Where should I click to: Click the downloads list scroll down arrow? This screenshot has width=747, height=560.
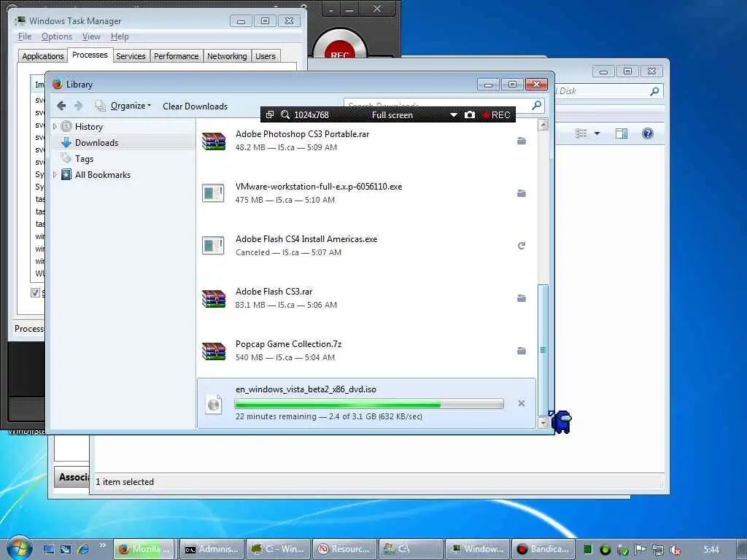[543, 422]
